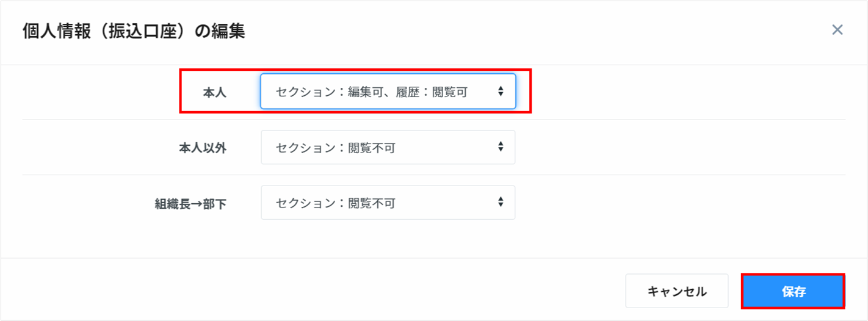Click the 本人 row label
The width and height of the screenshot is (868, 321).
(214, 93)
